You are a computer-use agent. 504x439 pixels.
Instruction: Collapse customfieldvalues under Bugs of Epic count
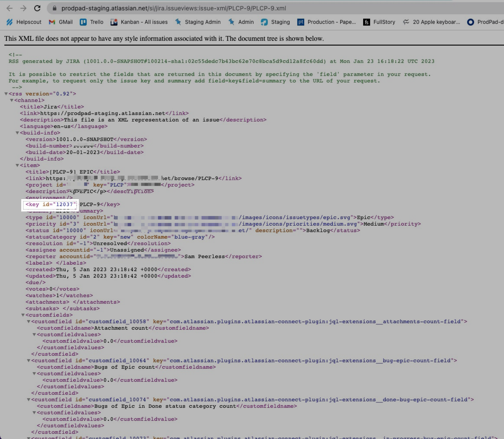coord(34,373)
